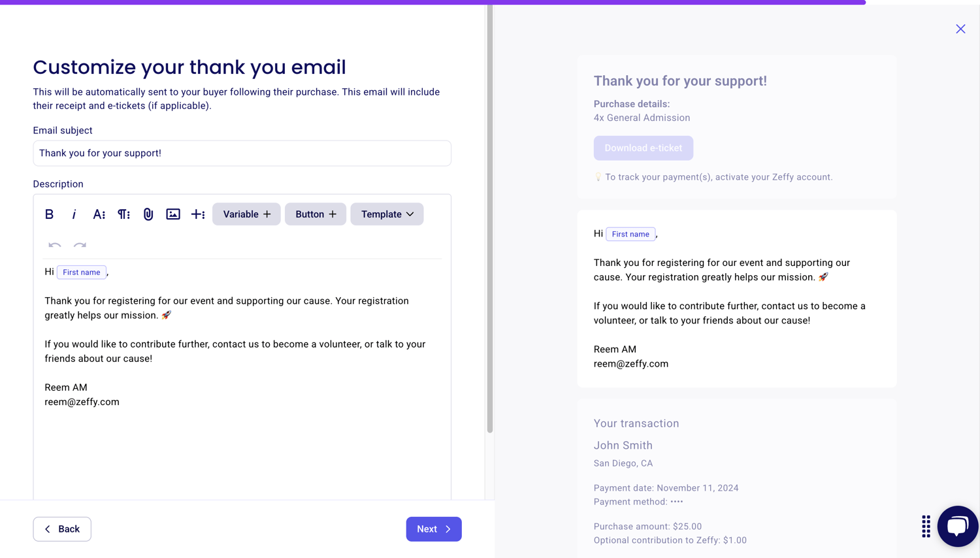This screenshot has height=558, width=980.
Task: Click the dotted grip icon beside chat
Action: [926, 526]
